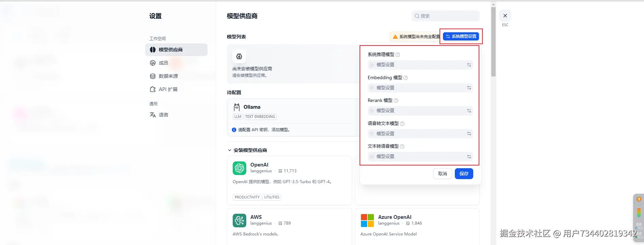
Task: Select 数据来源 in the settings sidebar
Action: (x=176, y=76)
